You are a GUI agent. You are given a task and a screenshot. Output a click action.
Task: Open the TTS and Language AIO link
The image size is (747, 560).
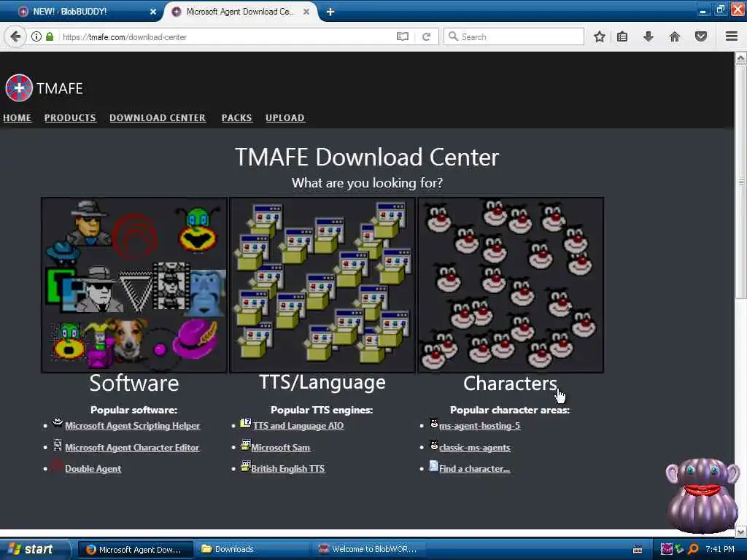(x=298, y=426)
